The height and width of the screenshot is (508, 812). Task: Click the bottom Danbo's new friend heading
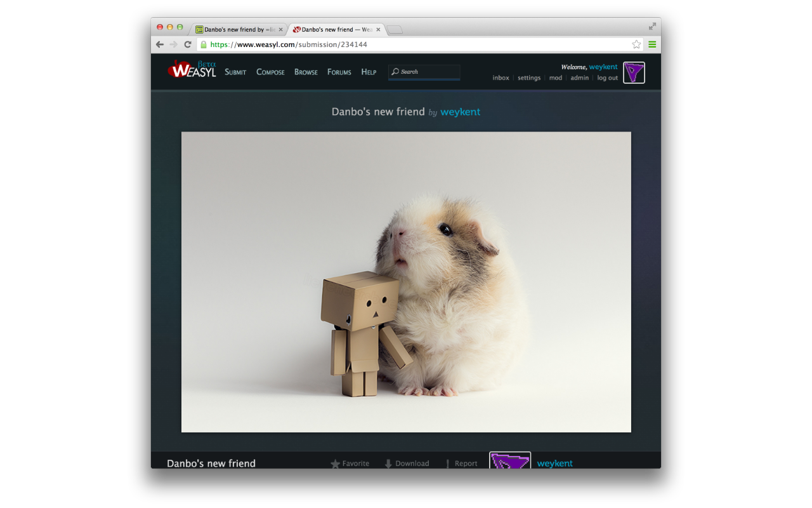coord(211,464)
